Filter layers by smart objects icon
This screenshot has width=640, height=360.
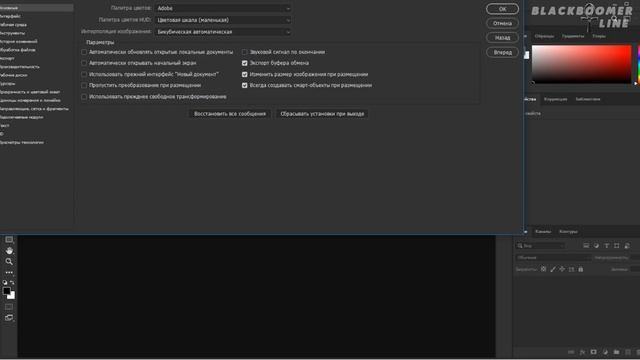[x=627, y=246]
